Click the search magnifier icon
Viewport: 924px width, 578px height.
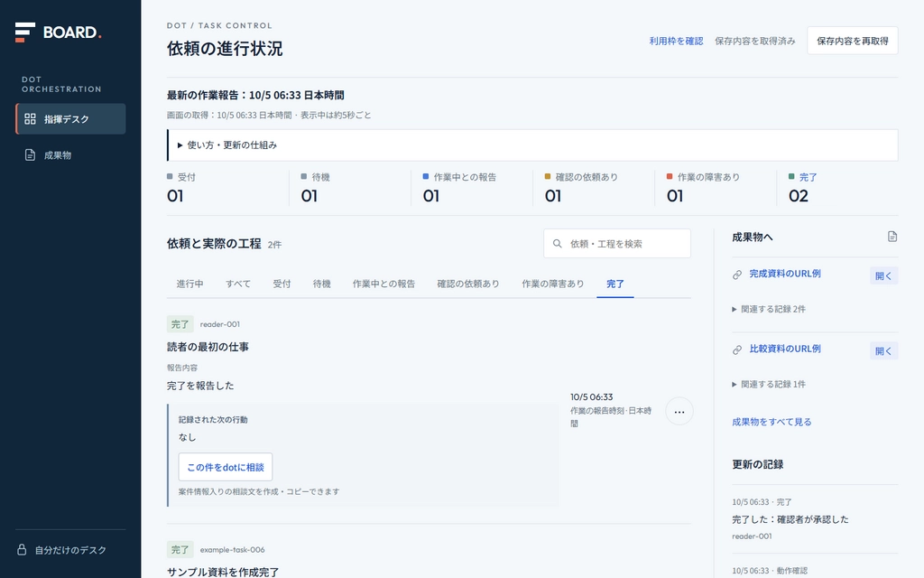coord(557,244)
